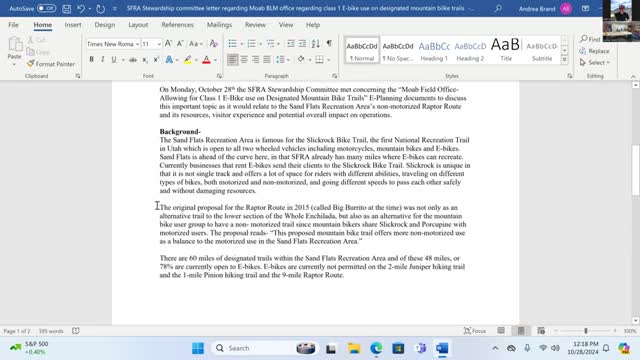The height and width of the screenshot is (360, 640).
Task: Apply the Heading 1 style
Action: point(434,50)
